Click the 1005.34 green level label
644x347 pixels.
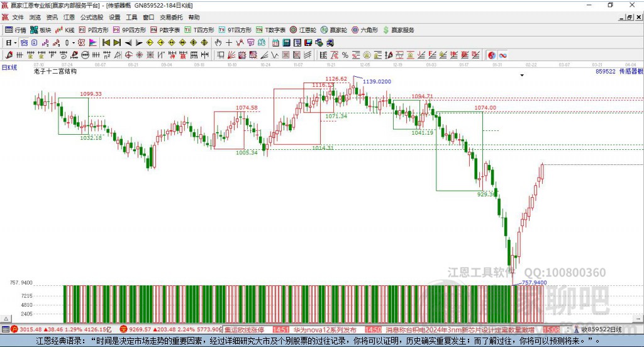[247, 152]
